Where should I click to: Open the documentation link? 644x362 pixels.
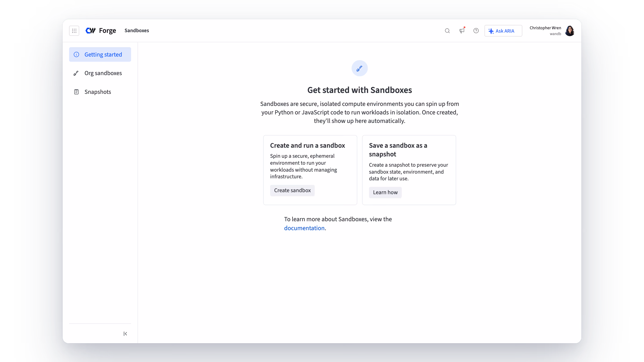(304, 228)
